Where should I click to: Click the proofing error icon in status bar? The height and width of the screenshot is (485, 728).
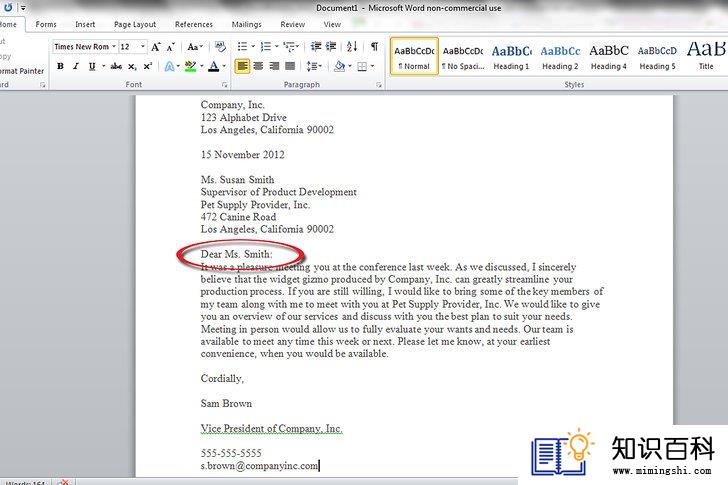click(x=65, y=483)
